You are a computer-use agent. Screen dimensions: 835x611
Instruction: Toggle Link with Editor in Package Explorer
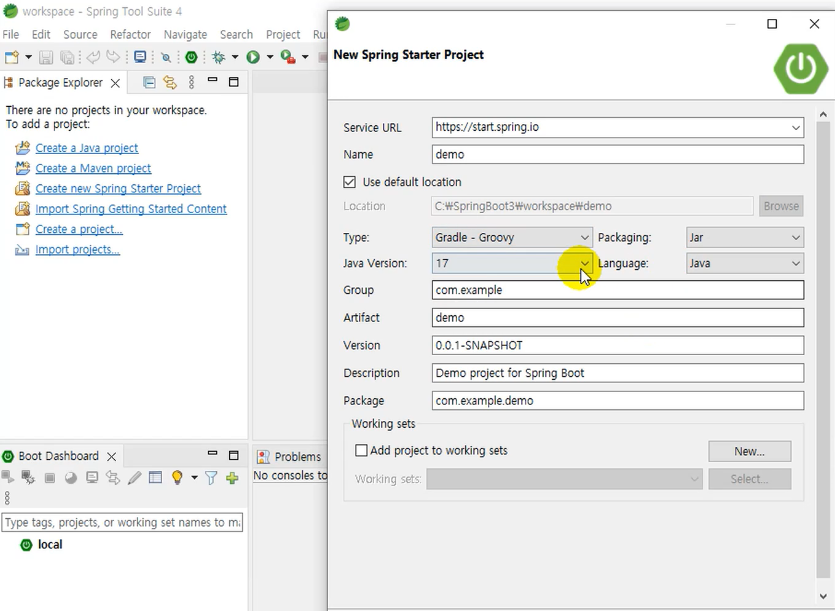pos(170,82)
